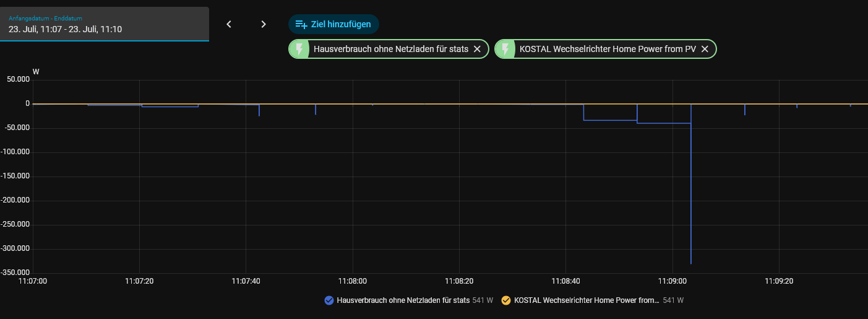Click y-axis label -150.000
The height and width of the screenshot is (319, 868).
pyautogui.click(x=15, y=176)
